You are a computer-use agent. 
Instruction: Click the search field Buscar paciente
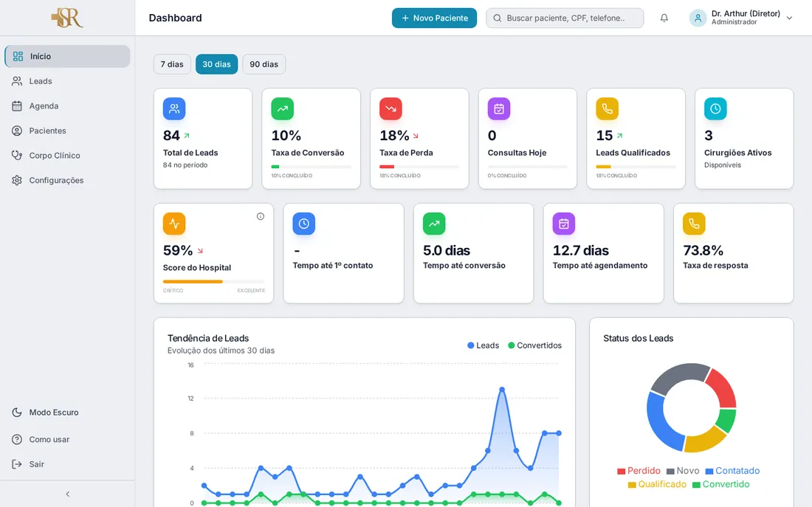(x=565, y=18)
